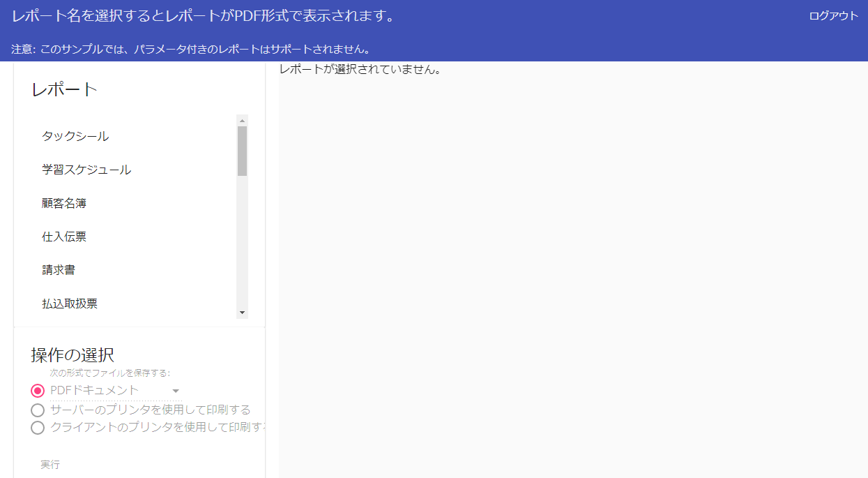Expand the PDFドキュメント file format dropdown
The height and width of the screenshot is (478, 868).
coord(176,391)
